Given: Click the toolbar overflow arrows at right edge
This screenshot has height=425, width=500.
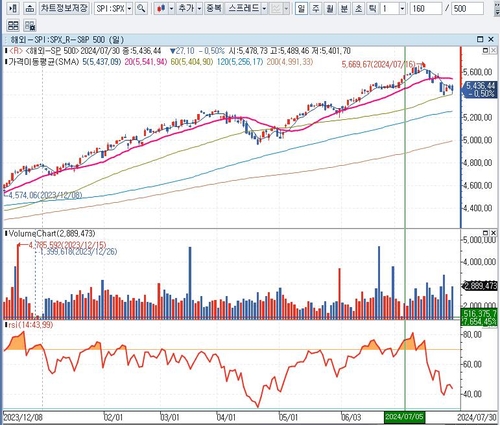Looking at the screenshot, I should [x=497, y=9].
